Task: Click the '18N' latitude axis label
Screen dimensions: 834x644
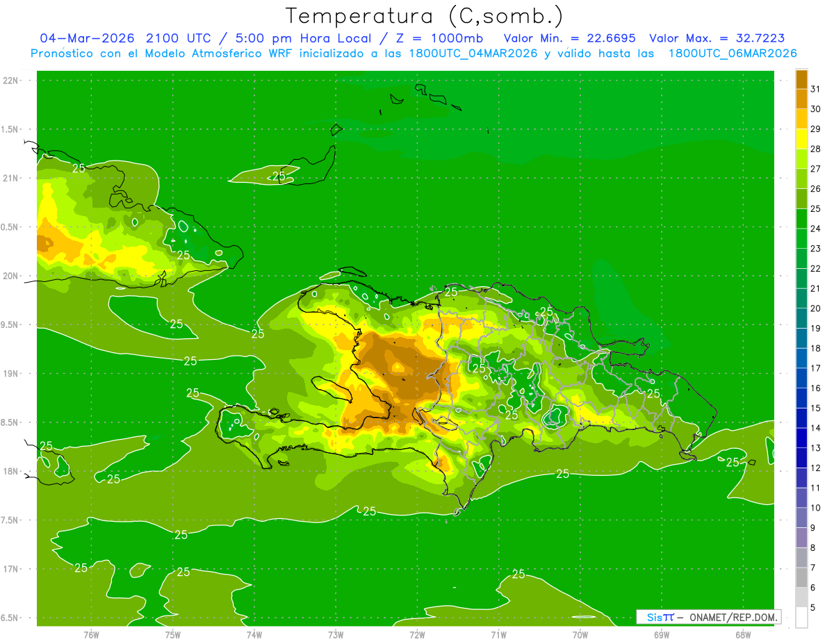Action: [x=10, y=471]
